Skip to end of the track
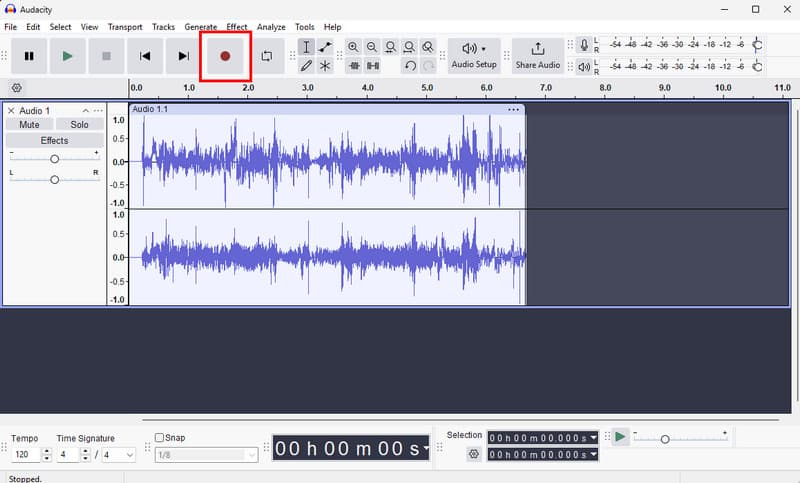This screenshot has width=800, height=483. pos(183,56)
